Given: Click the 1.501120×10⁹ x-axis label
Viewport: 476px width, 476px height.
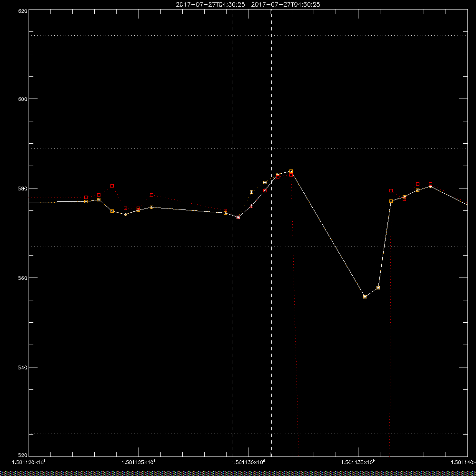Looking at the screenshot, I should click(x=29, y=462).
